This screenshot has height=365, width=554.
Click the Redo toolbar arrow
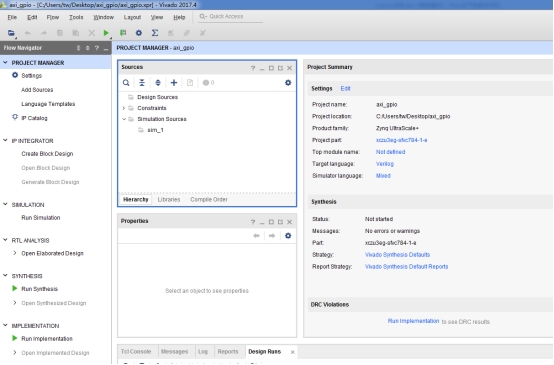(x=43, y=33)
